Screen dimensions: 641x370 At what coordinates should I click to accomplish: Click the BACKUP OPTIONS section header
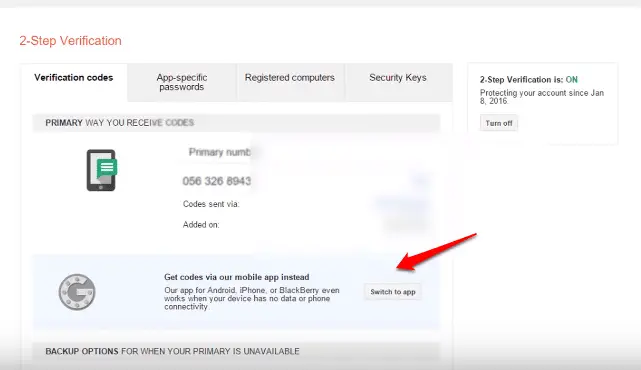coord(236,351)
